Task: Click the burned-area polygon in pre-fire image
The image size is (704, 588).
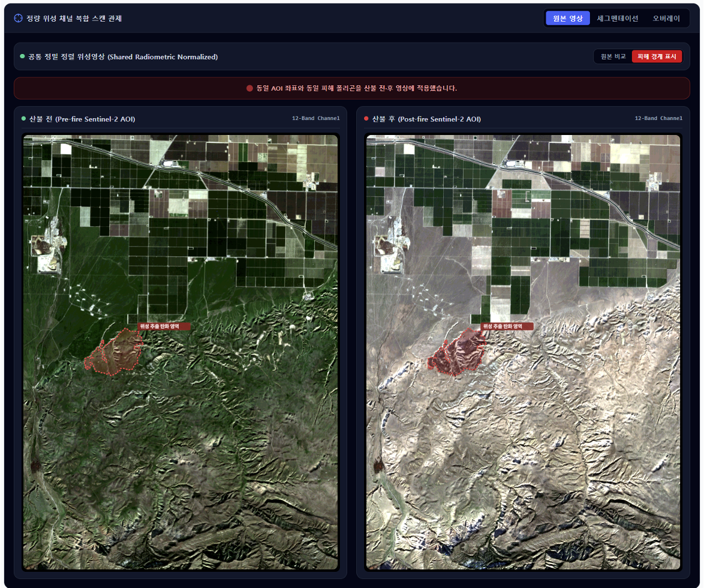Action: coord(113,352)
